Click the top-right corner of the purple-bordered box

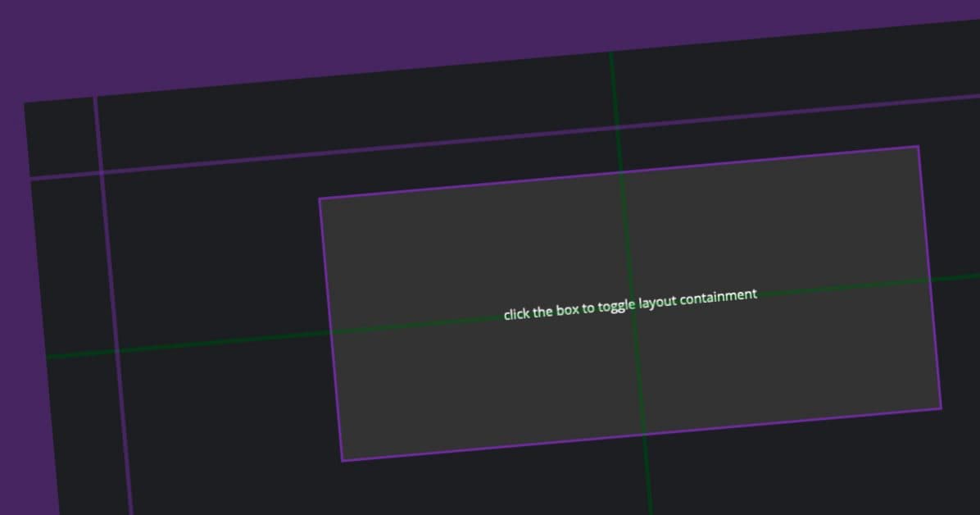coord(918,147)
